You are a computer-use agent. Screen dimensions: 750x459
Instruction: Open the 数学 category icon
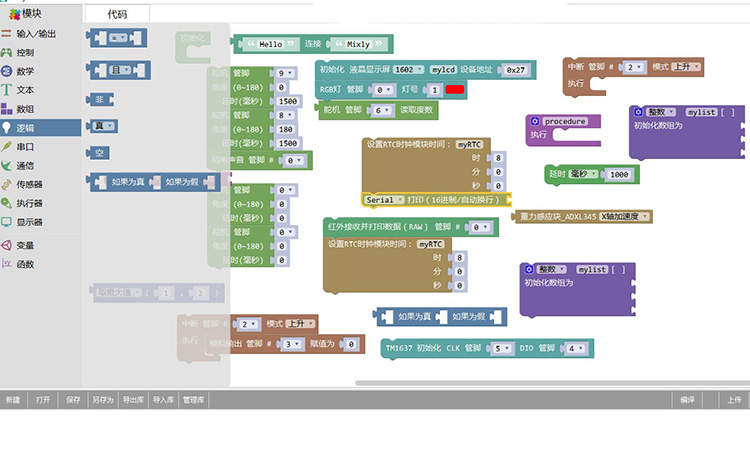(x=6, y=71)
